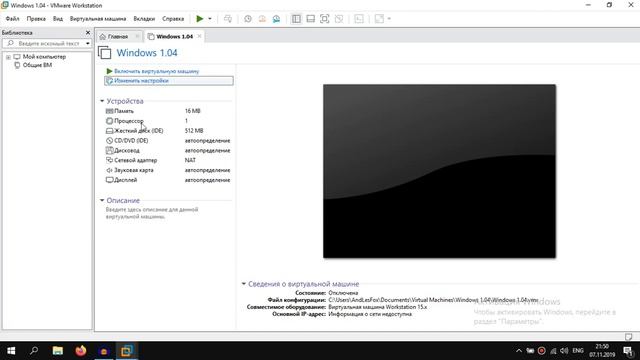This screenshot has width=640, height=360.
Task: Open the snapshot manager icon
Action: click(276, 19)
